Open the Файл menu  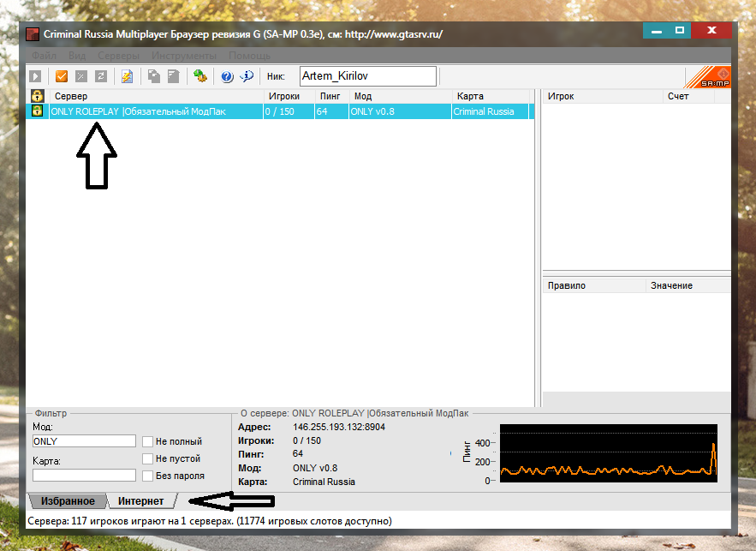click(x=44, y=56)
